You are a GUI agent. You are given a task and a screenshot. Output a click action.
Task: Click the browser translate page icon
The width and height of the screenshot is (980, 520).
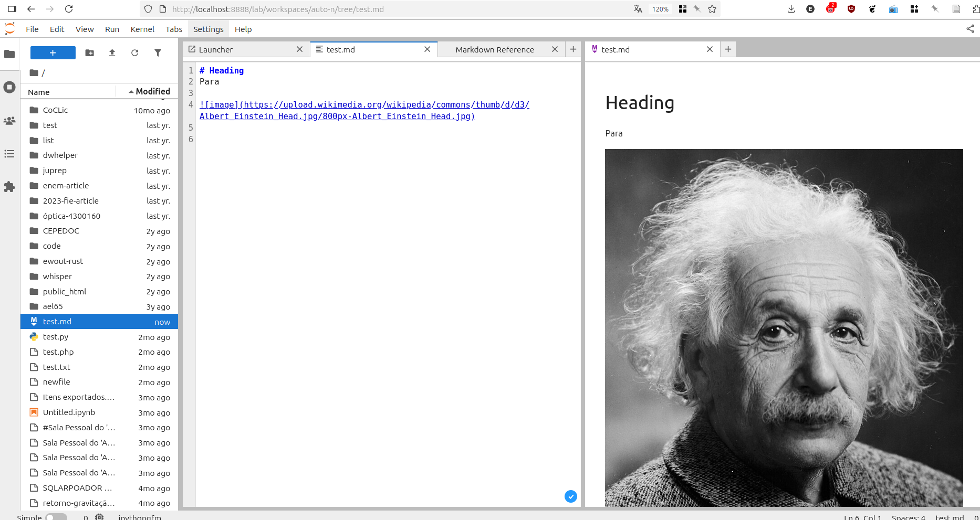(x=638, y=9)
